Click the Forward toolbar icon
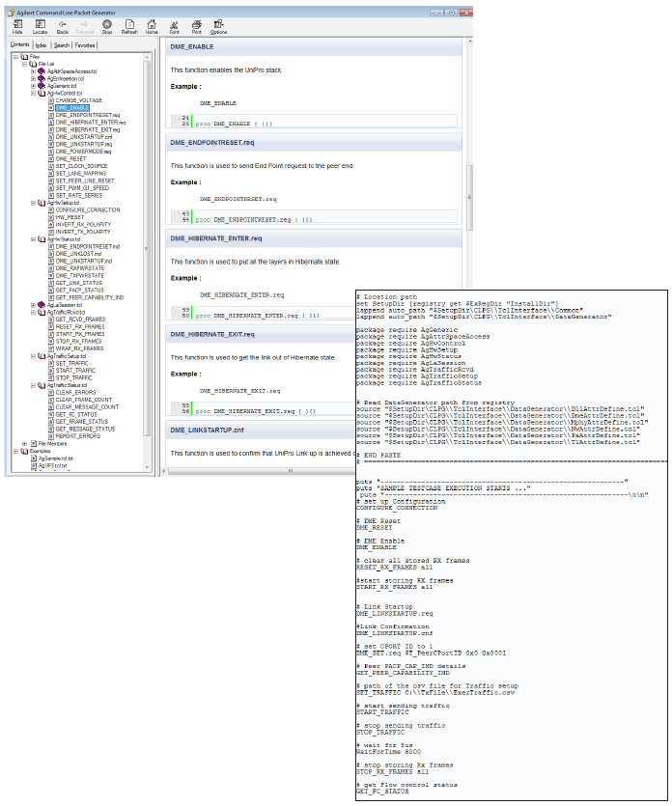This screenshot has width=672, height=806. pos(85,27)
